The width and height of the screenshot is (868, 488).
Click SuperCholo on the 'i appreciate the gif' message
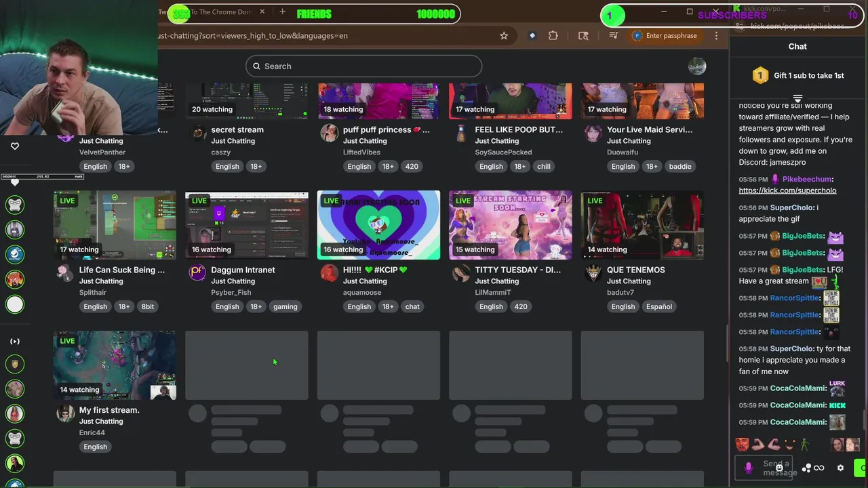tap(791, 207)
